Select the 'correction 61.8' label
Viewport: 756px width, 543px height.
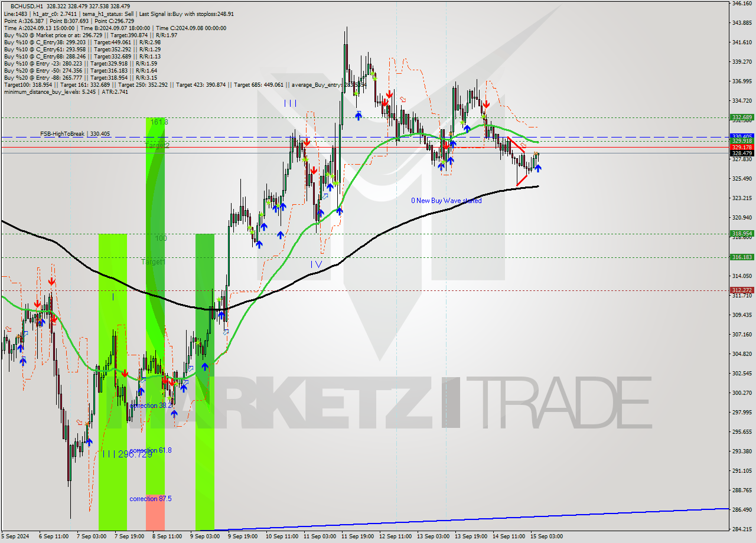point(151,450)
